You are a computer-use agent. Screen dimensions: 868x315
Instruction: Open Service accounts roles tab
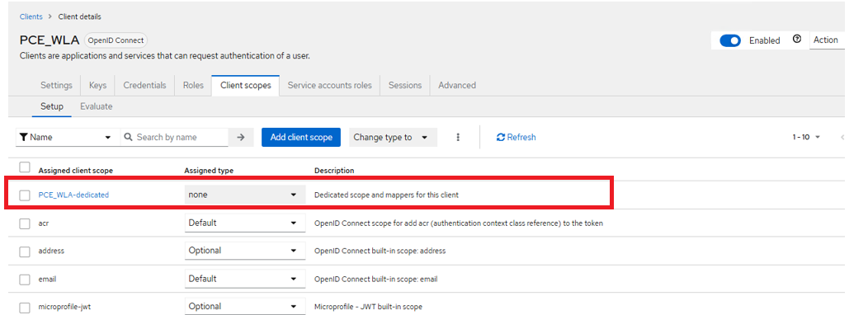[x=330, y=85]
